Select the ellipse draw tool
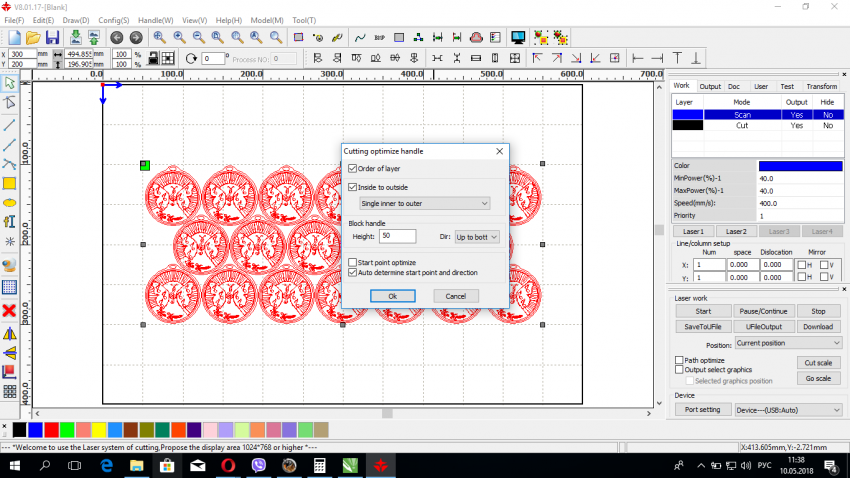The height and width of the screenshot is (478, 850). [9, 202]
